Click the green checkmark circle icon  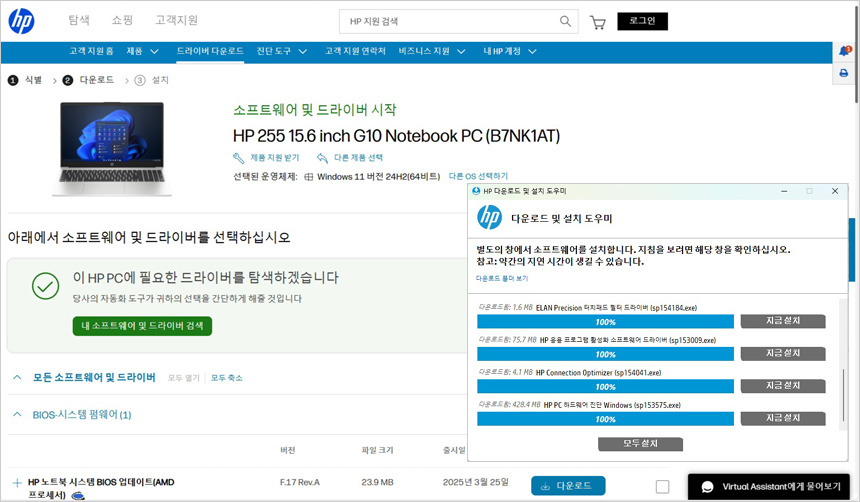pyautogui.click(x=45, y=287)
